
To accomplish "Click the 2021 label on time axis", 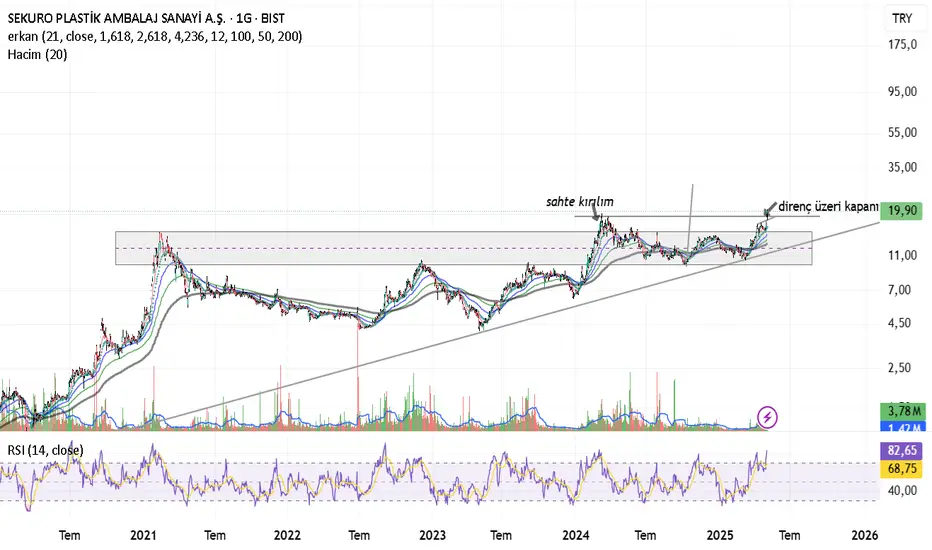I will click(143, 535).
